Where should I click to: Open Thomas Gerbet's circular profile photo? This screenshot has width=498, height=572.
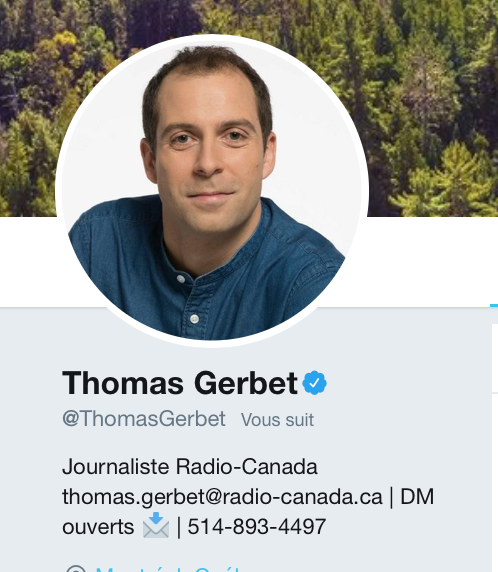tap(212, 190)
